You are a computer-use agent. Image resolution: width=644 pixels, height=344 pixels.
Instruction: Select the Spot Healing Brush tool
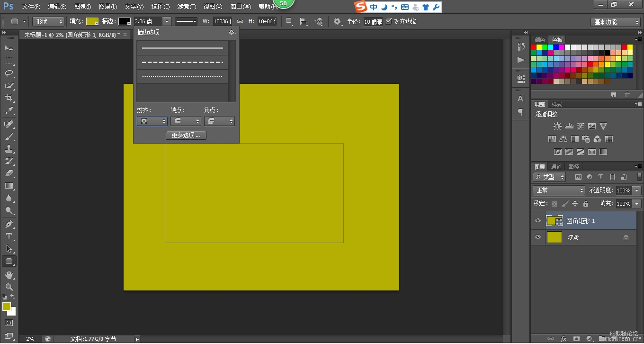click(9, 124)
